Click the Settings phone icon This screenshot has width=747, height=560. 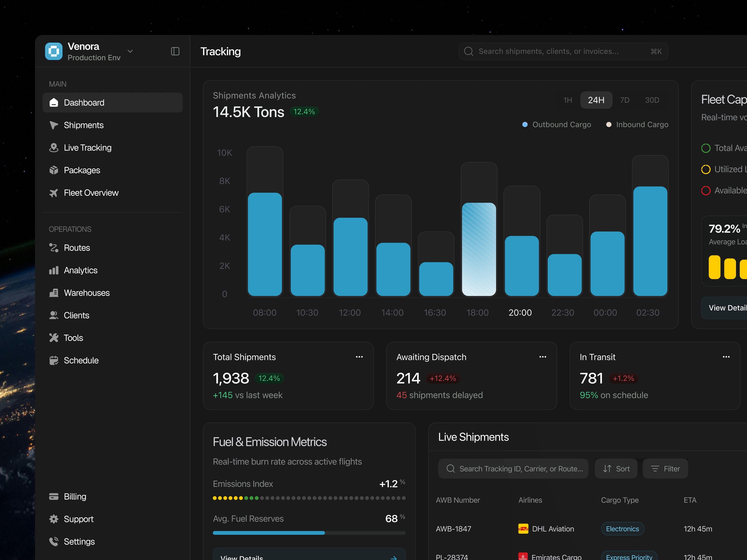click(x=54, y=541)
